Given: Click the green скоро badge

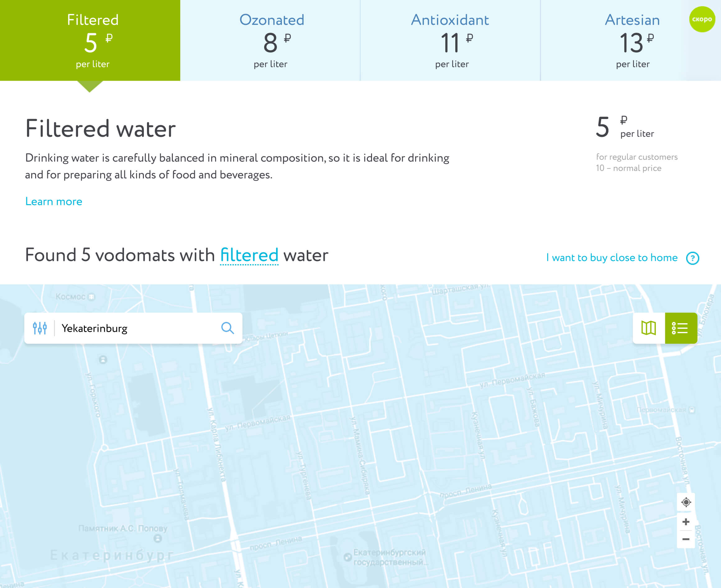Looking at the screenshot, I should pos(702,19).
